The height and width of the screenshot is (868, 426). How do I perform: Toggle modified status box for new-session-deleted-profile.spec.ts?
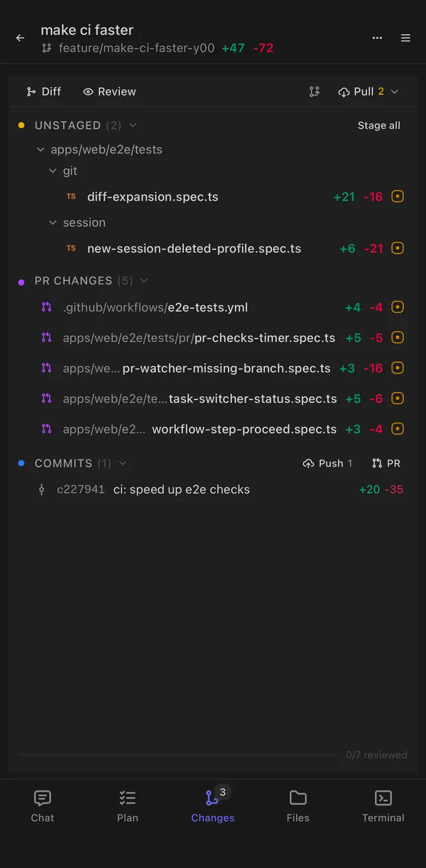[398, 249]
